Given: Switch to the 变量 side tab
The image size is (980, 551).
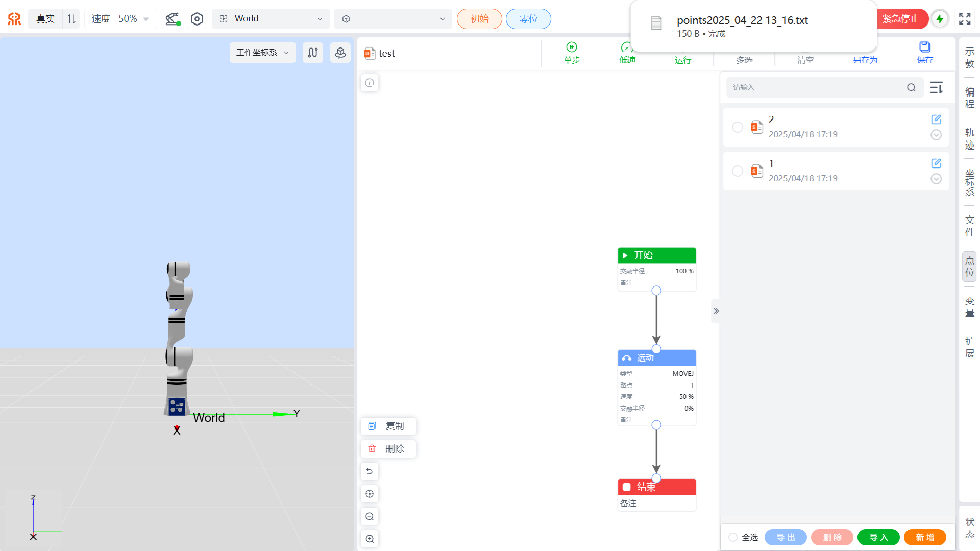Looking at the screenshot, I should point(969,306).
